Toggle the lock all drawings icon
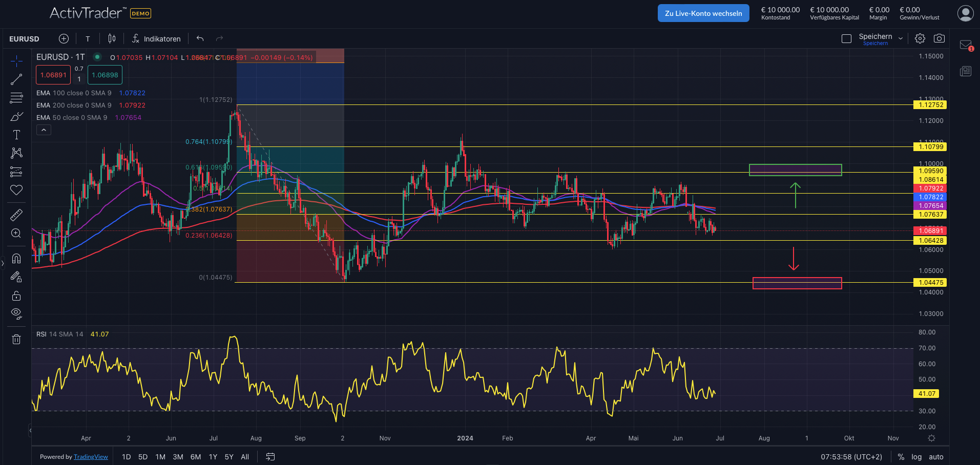 coord(16,295)
